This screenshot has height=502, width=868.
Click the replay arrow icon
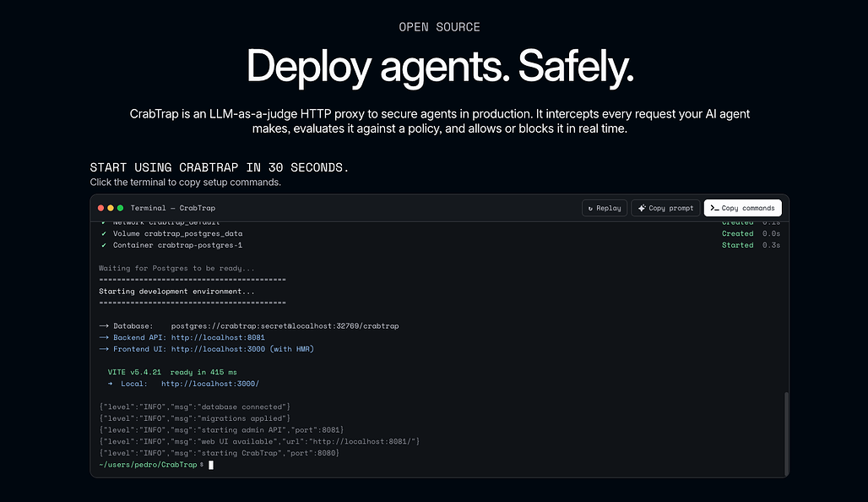(590, 209)
